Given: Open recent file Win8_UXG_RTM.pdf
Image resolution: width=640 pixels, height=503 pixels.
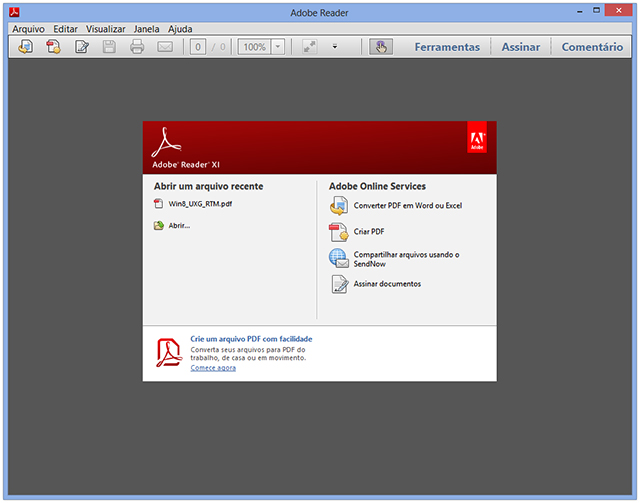Looking at the screenshot, I should click(x=200, y=204).
